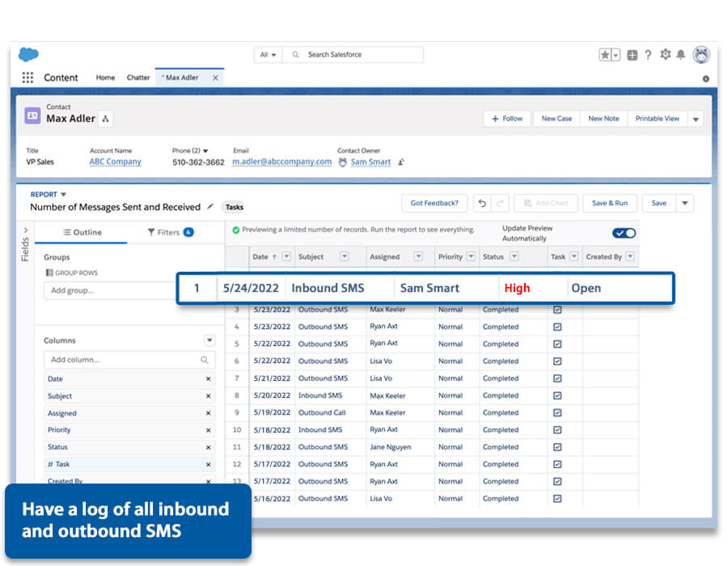Remove the Status column
728x566 pixels.
[209, 447]
